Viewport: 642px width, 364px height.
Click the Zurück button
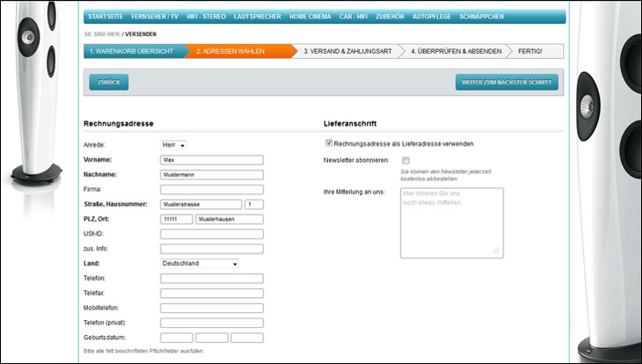click(109, 82)
